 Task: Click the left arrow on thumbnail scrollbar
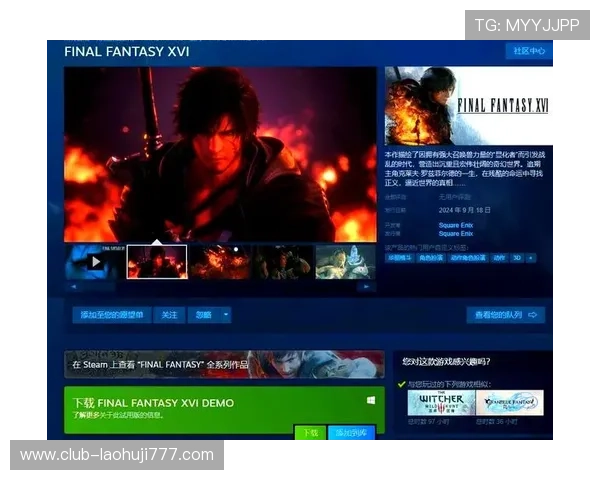[x=71, y=286]
